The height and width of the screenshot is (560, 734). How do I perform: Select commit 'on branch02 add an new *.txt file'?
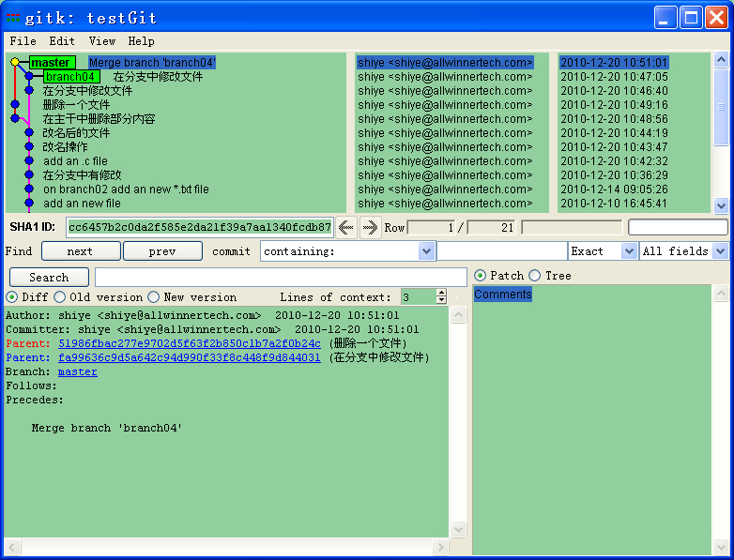126,189
